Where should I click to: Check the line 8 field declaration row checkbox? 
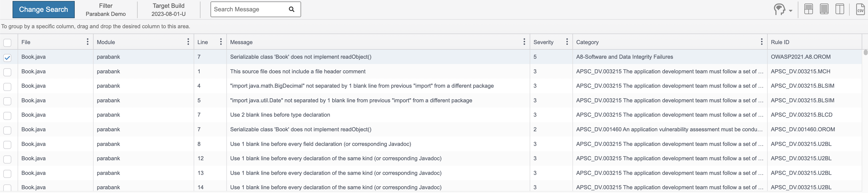(7, 145)
